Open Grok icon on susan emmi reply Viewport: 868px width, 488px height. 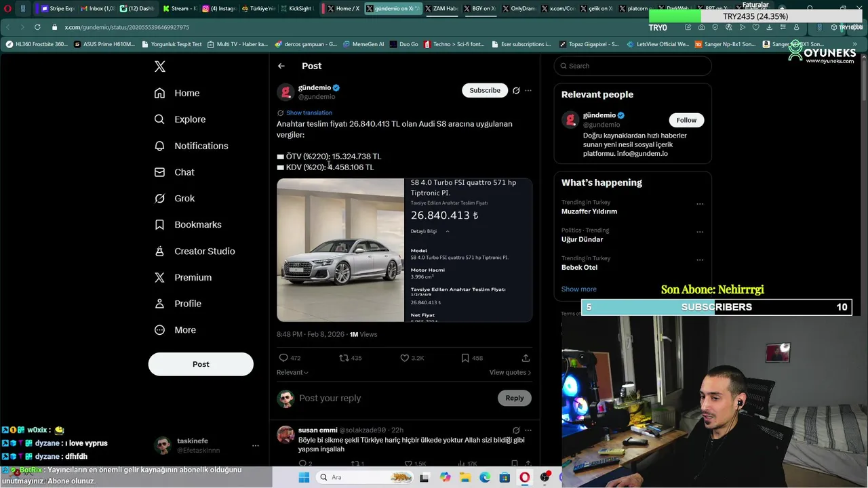click(516, 430)
